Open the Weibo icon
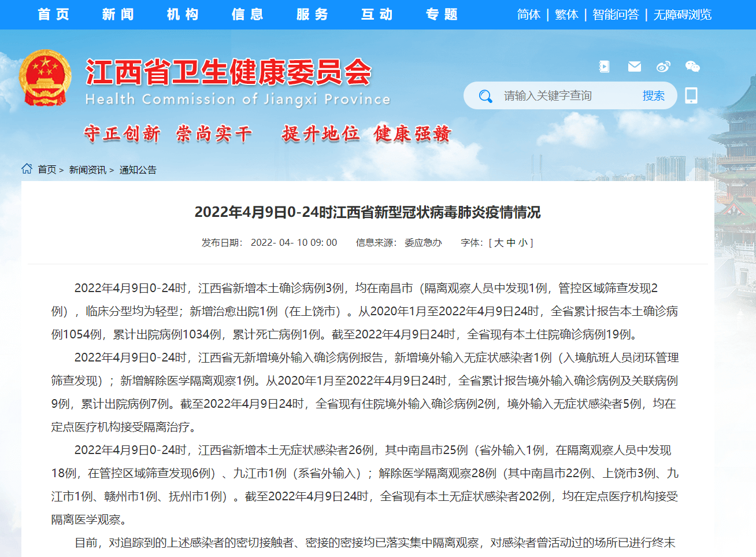 click(663, 67)
